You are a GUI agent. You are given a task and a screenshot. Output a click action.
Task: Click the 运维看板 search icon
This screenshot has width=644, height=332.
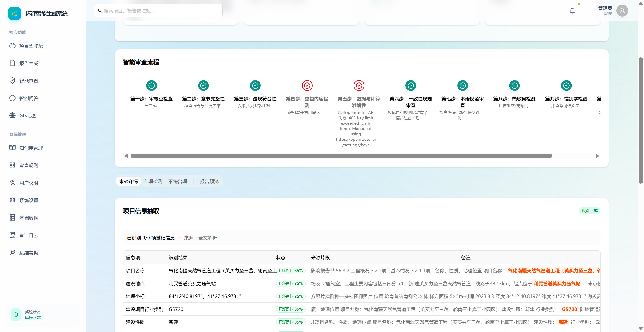[x=13, y=252]
